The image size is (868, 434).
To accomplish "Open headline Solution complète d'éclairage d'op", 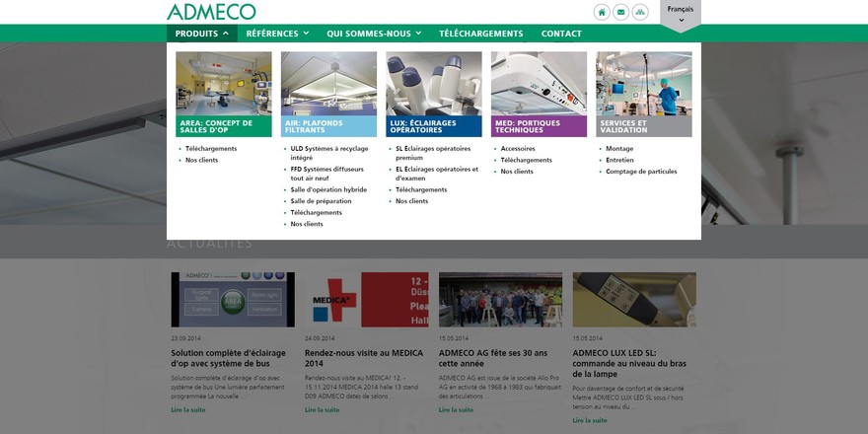I will point(229,358).
